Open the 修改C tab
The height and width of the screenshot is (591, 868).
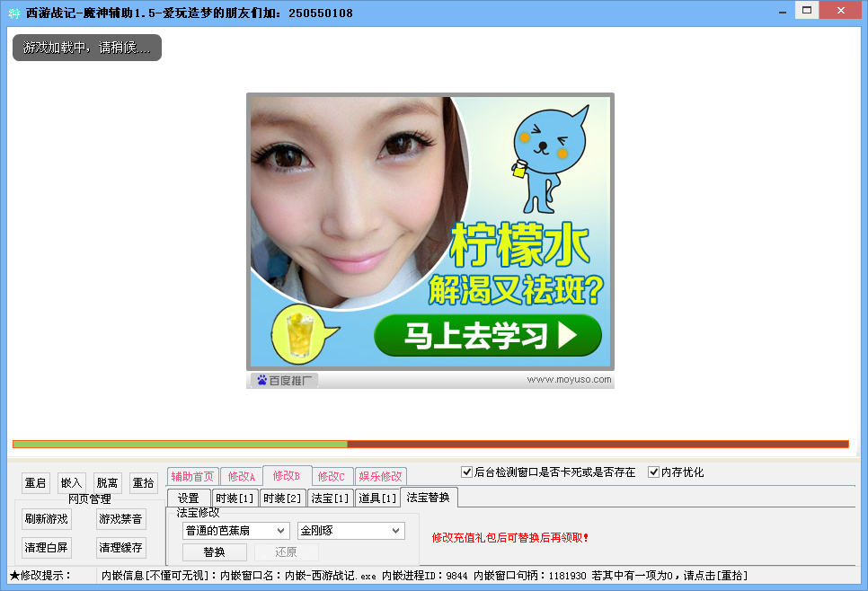click(x=331, y=476)
